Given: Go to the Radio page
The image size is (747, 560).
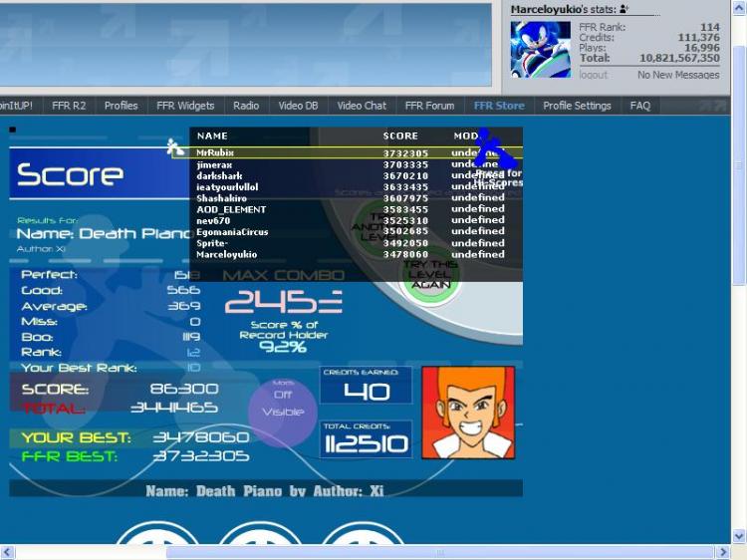Looking at the screenshot, I should [246, 106].
